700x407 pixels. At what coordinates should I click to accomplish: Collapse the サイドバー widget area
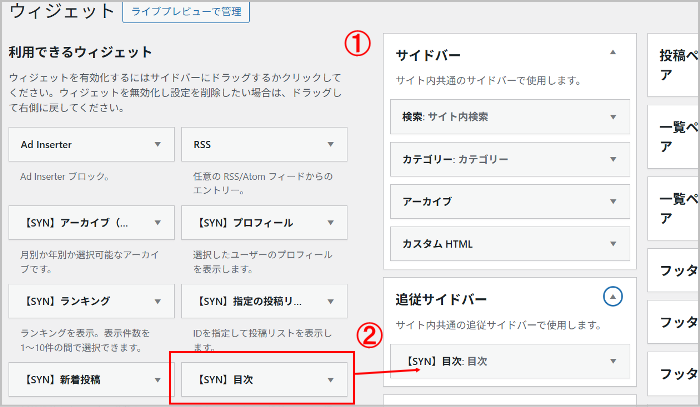613,52
